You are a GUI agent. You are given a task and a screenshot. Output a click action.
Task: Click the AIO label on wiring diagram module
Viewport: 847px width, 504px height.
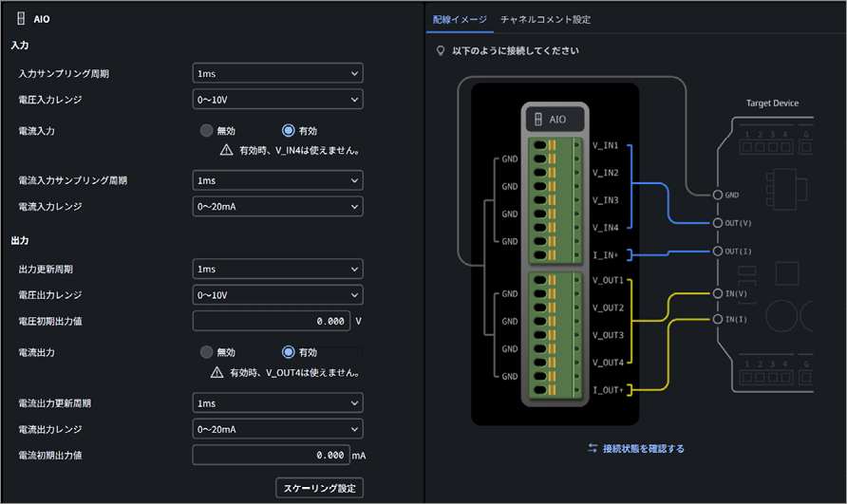557,120
